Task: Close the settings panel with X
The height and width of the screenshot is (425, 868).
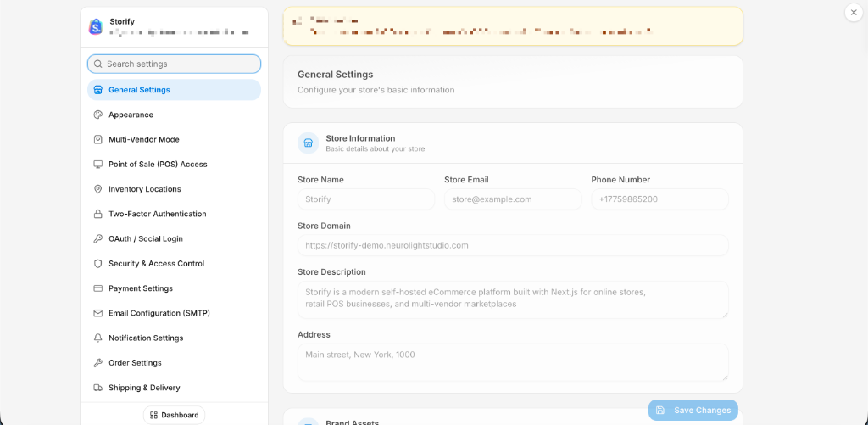Action: coord(854,12)
